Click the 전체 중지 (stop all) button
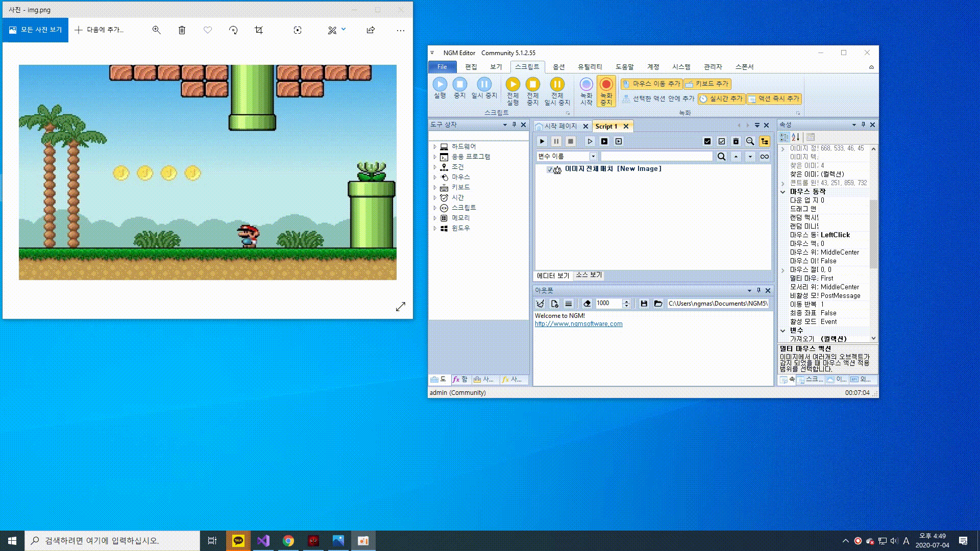 coord(532,91)
